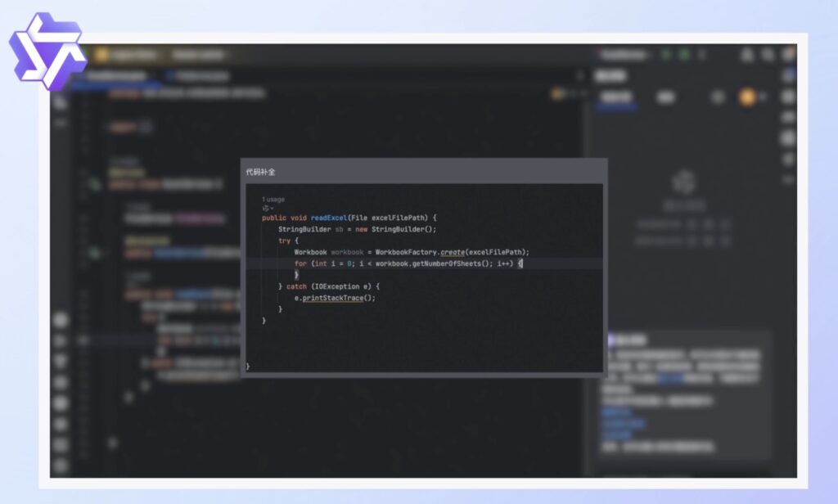Open the dropdown arrow beside the orange avatar
838x504 pixels.
tap(763, 97)
